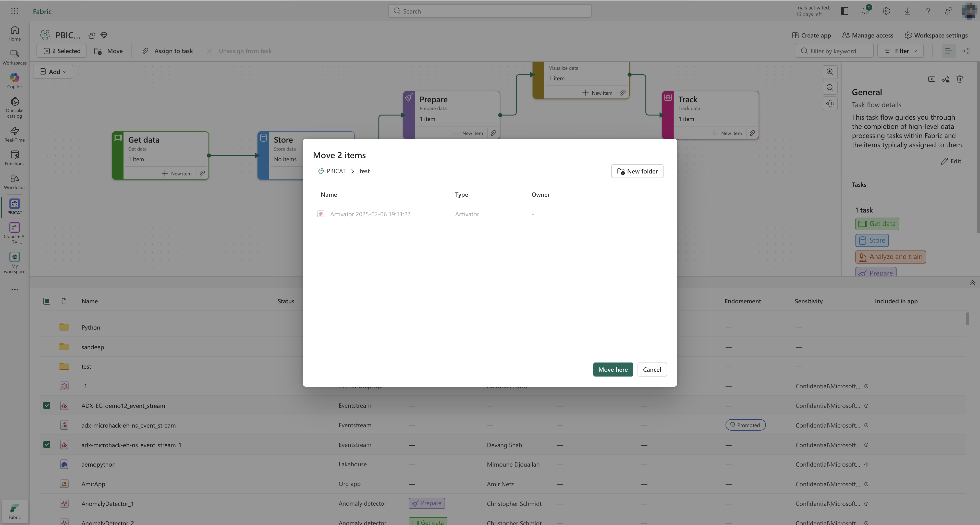Open the Filter dropdown
The height and width of the screenshot is (525, 980).
(900, 51)
